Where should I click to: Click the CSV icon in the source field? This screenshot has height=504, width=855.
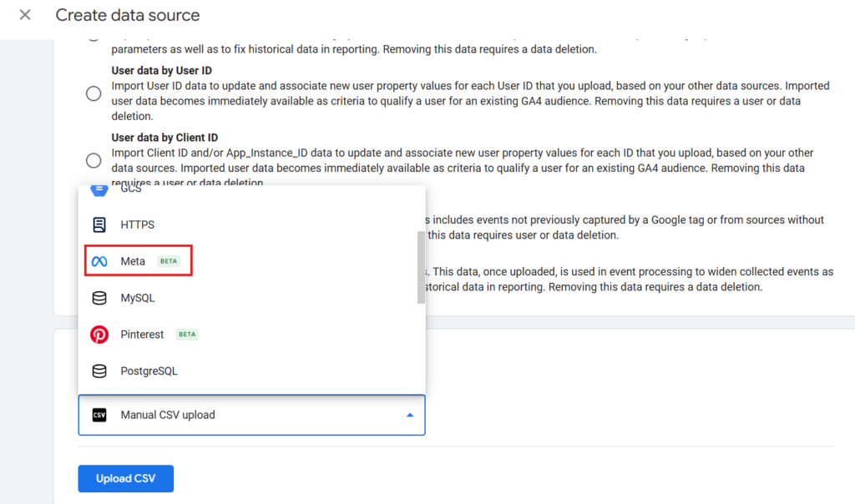[x=99, y=415]
